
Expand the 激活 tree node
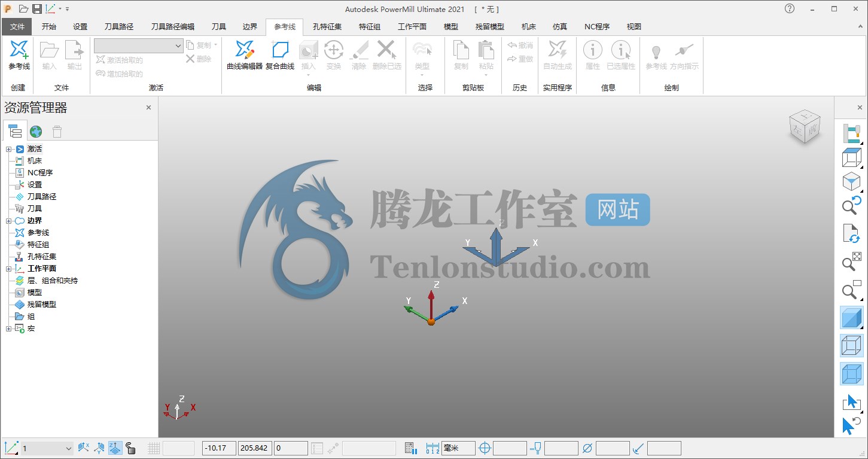(8, 149)
